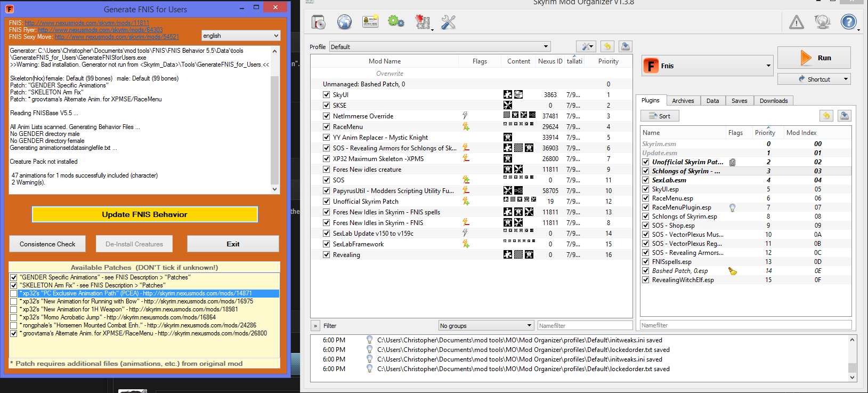Click the Sort plugins button
The height and width of the screenshot is (393, 868).
(660, 116)
